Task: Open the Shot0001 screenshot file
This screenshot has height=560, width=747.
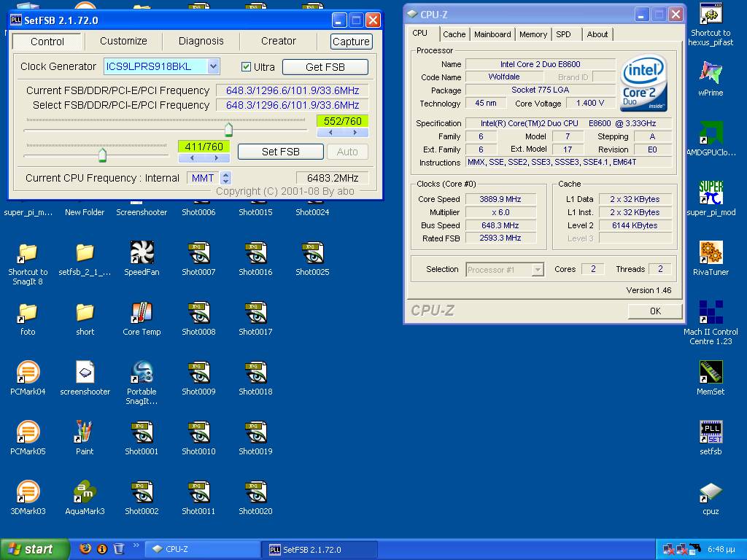Action: click(142, 432)
